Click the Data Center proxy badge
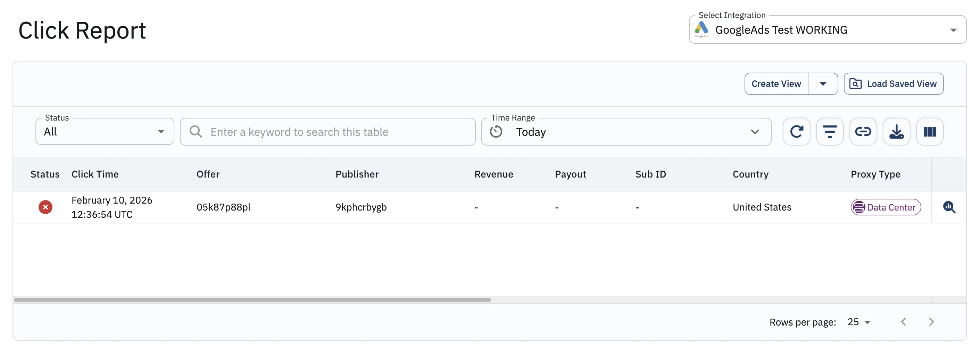 pos(885,207)
